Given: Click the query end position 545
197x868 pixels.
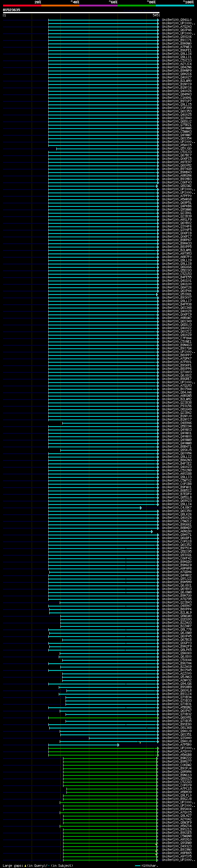Looking at the screenshot, I should pyautogui.click(x=155, y=15).
